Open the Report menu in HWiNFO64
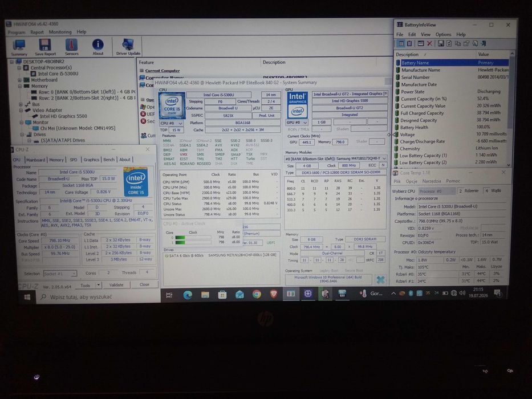This screenshot has height=399, width=532. click(36, 32)
